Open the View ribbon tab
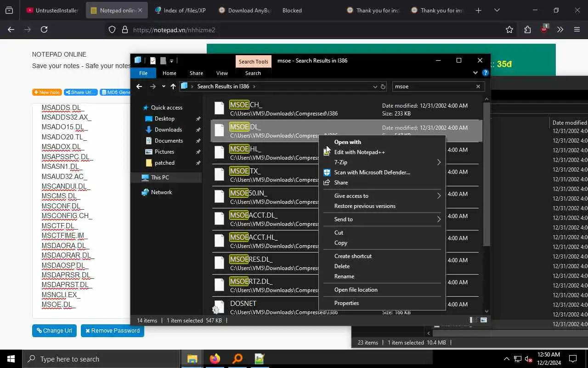The height and width of the screenshot is (368, 588). click(222, 73)
